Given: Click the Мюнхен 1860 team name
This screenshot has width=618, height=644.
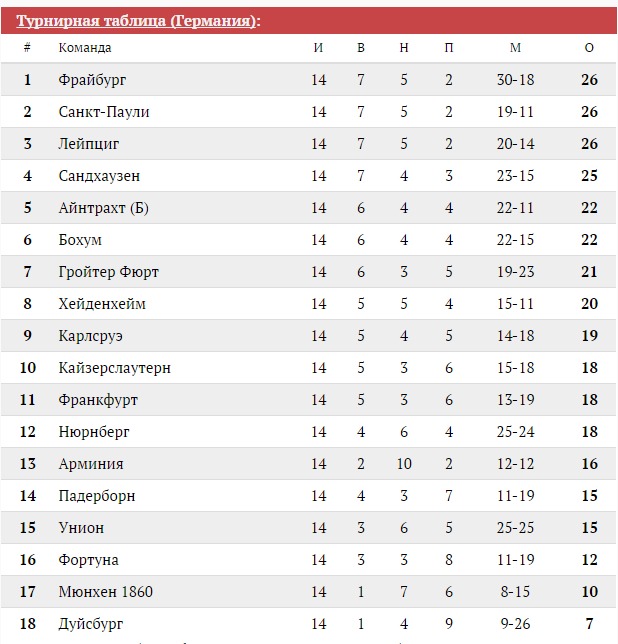Looking at the screenshot, I should (x=106, y=592).
